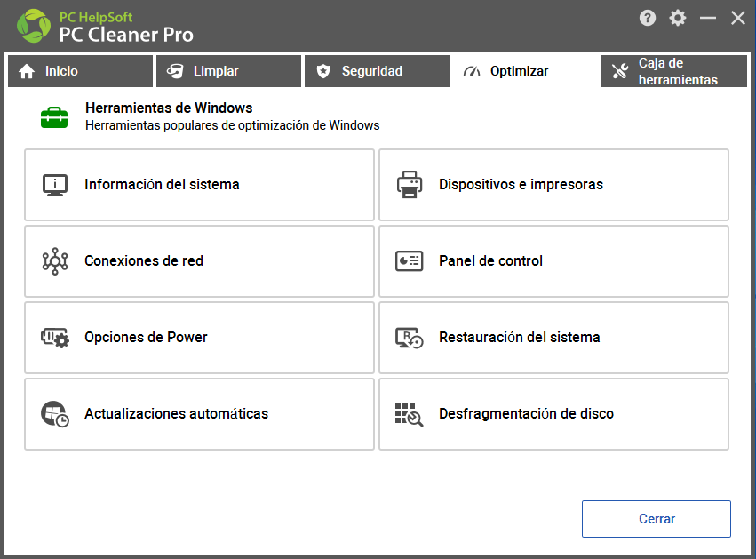Launch Desfragmentación de disco tile
Image resolution: width=756 pixels, height=559 pixels.
click(554, 414)
